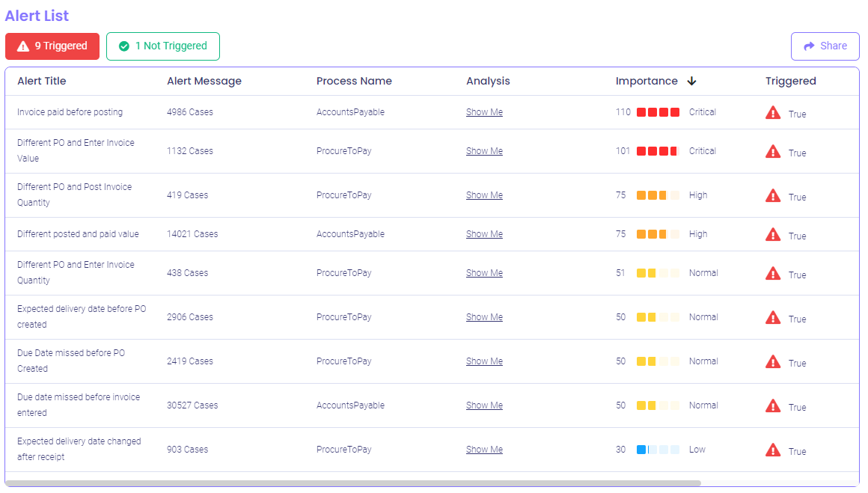
Task: Click warning icon in the 903 Cases row
Action: click(773, 450)
